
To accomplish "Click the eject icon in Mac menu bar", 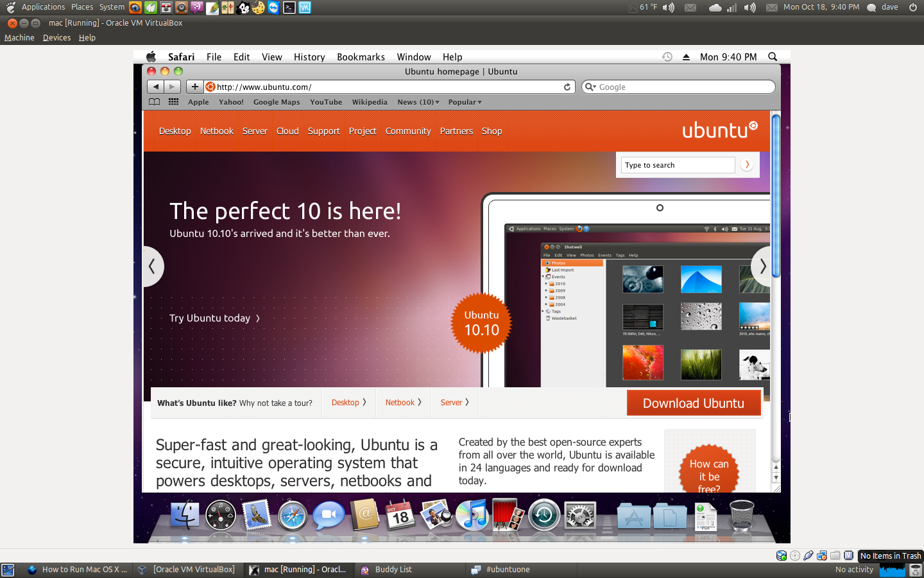I will (686, 57).
